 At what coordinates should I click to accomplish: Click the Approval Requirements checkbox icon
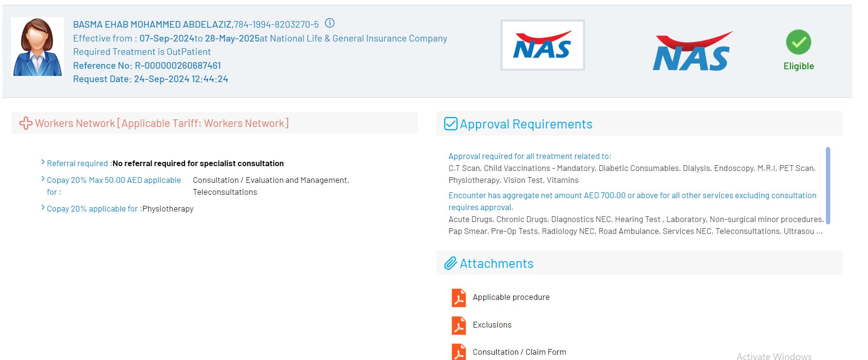(x=450, y=124)
